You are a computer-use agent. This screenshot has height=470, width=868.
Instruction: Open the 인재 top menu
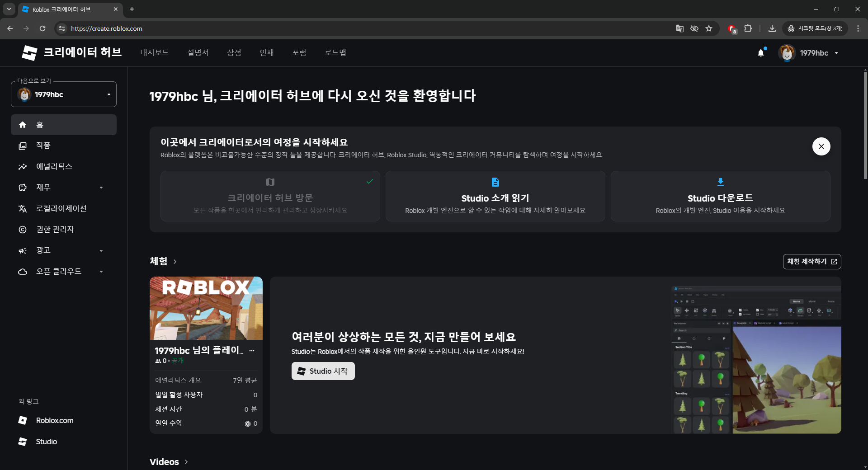click(267, 52)
